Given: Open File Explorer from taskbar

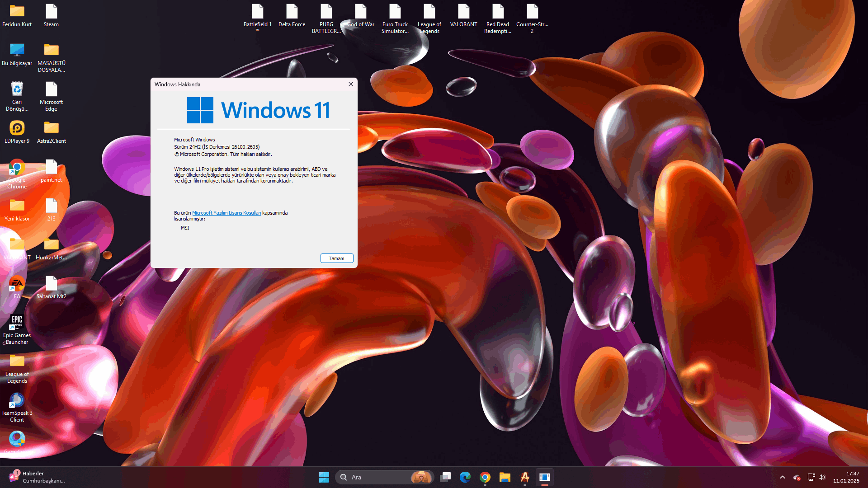Looking at the screenshot, I should [x=505, y=477].
